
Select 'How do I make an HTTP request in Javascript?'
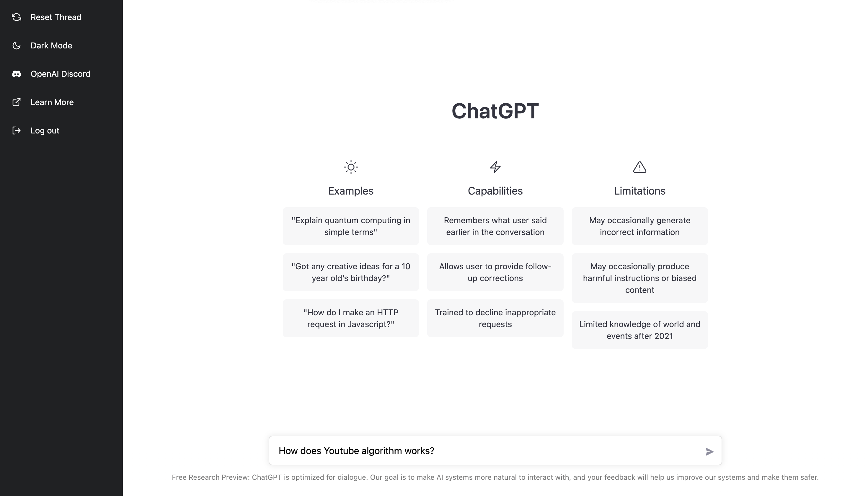350,318
